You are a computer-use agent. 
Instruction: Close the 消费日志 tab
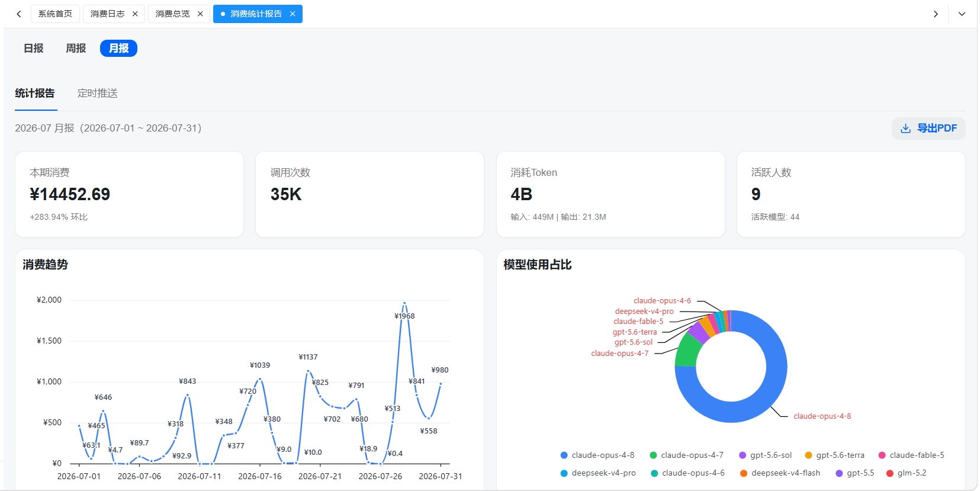pyautogui.click(x=135, y=14)
